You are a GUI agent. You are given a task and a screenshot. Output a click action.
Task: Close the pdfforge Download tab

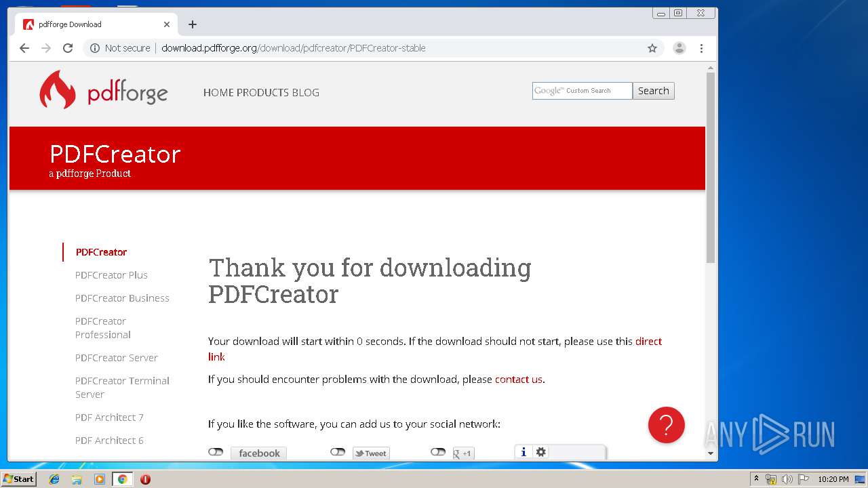tap(167, 24)
